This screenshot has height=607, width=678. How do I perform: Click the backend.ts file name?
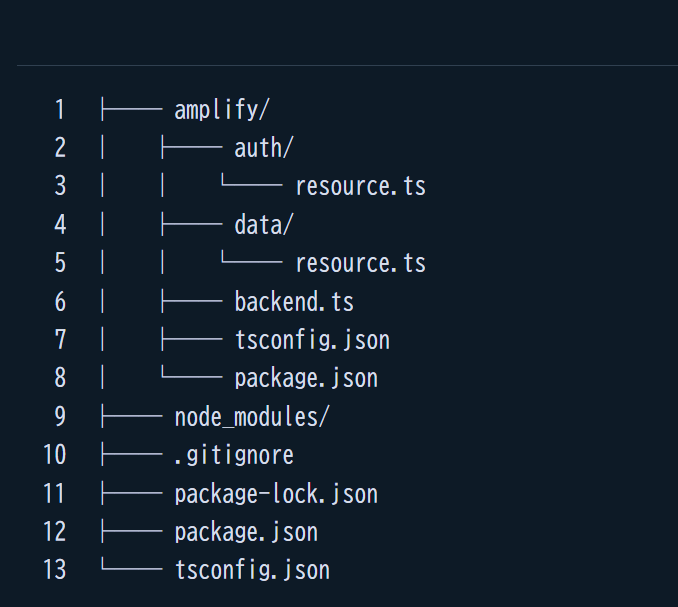point(294,301)
